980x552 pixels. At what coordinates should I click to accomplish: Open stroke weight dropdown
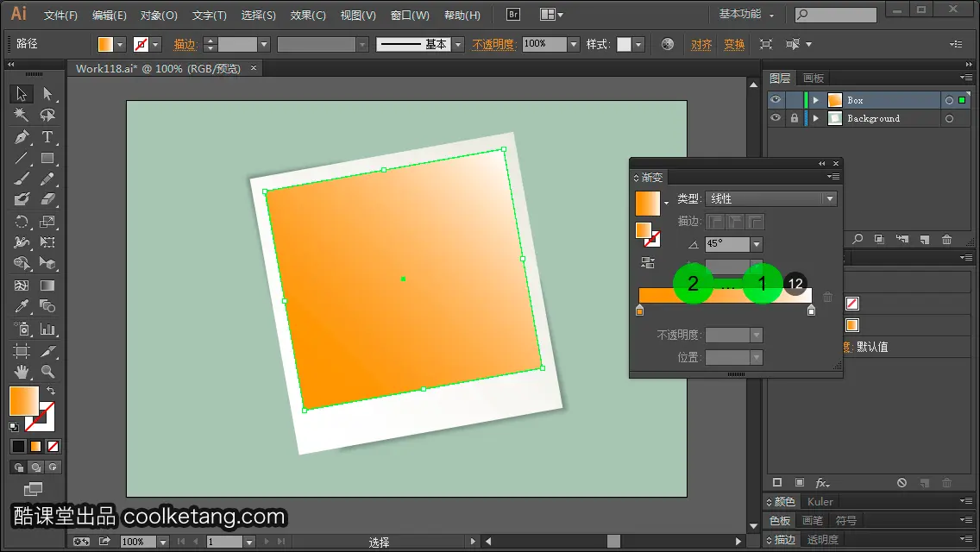click(x=264, y=44)
